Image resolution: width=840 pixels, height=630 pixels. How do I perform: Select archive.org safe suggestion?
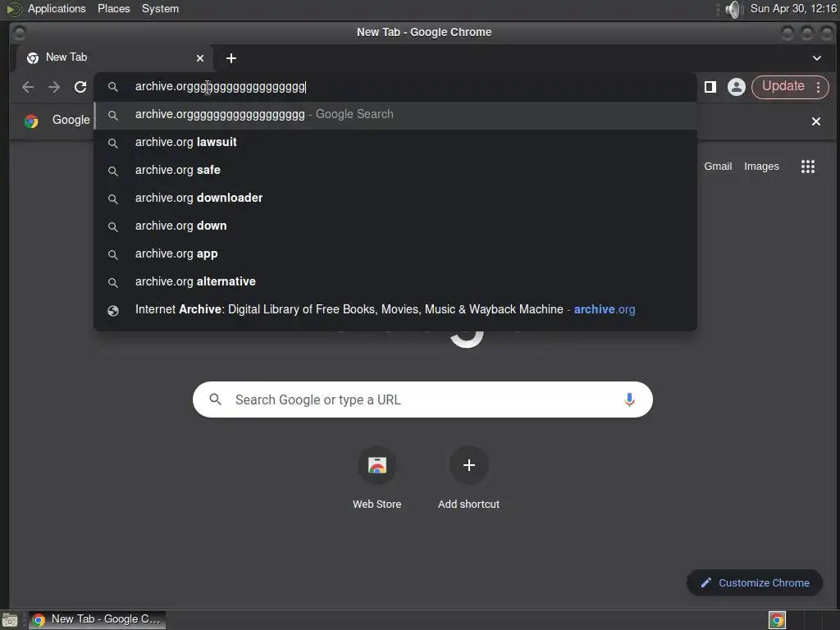[395, 171]
